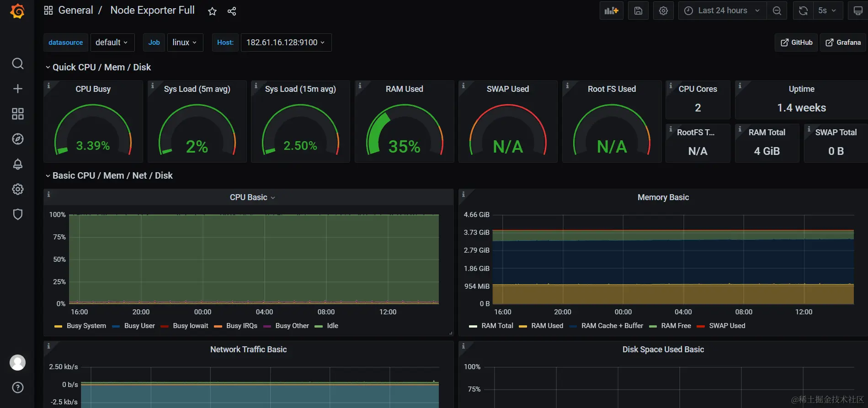Toggle Busy System series in CPU legend
The image size is (868, 408).
(80, 326)
